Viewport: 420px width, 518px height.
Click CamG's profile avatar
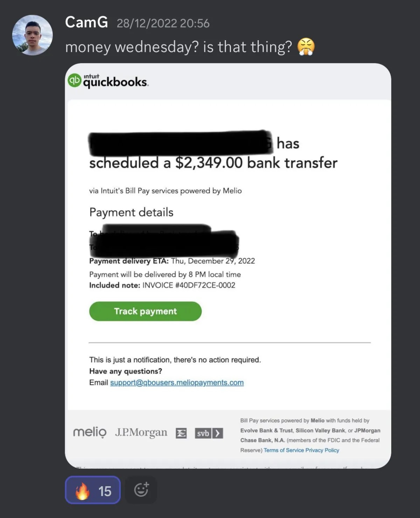[x=33, y=35]
